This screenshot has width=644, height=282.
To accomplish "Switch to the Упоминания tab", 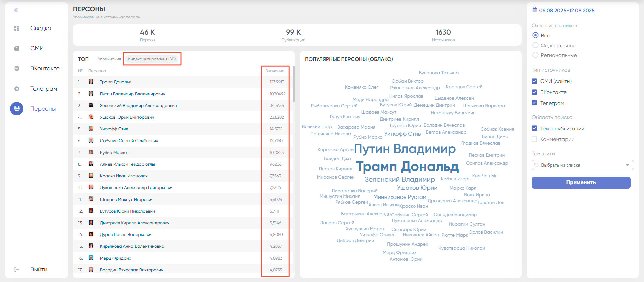I will tap(109, 59).
